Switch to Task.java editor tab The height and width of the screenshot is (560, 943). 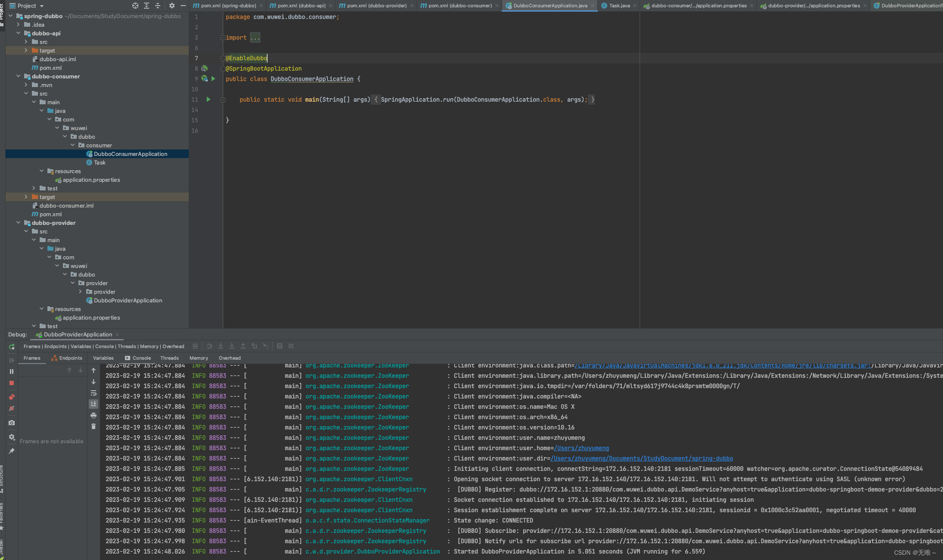coord(619,6)
